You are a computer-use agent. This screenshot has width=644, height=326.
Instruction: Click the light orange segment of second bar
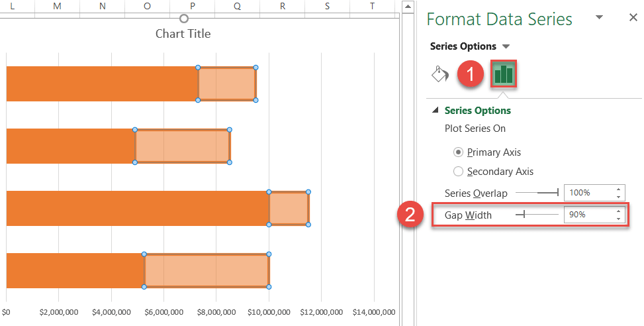(x=183, y=146)
